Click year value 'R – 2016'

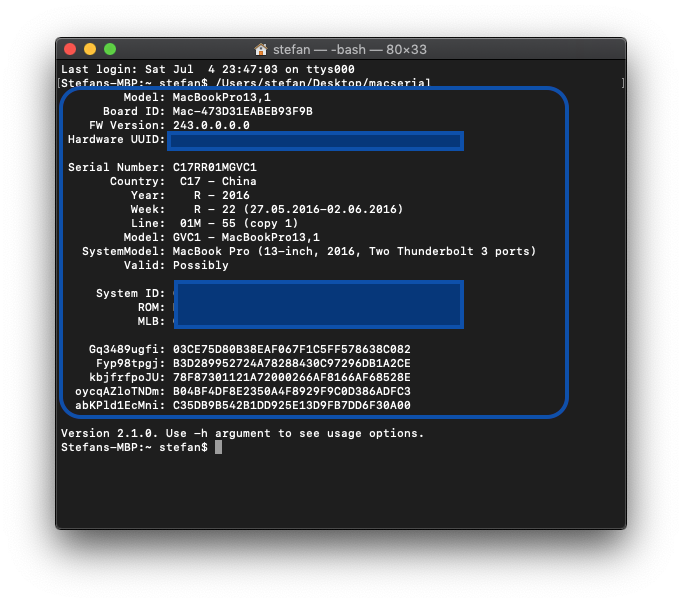[x=222, y=195]
